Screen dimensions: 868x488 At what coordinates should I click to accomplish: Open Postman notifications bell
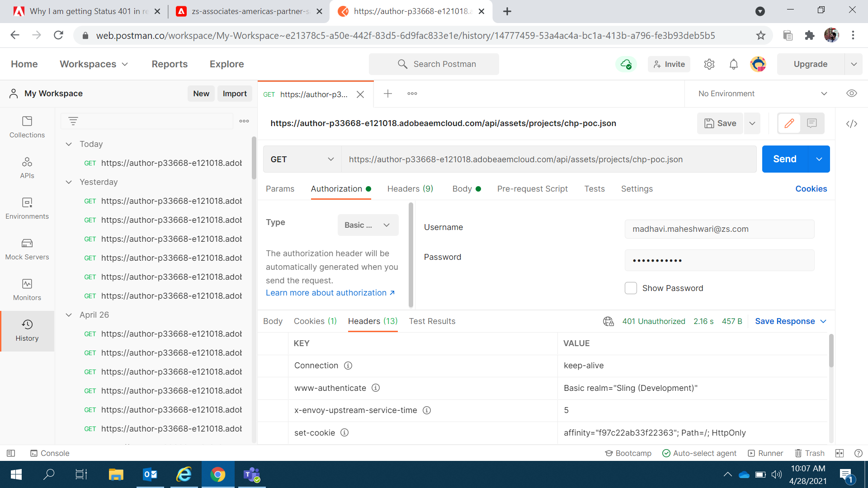(733, 64)
